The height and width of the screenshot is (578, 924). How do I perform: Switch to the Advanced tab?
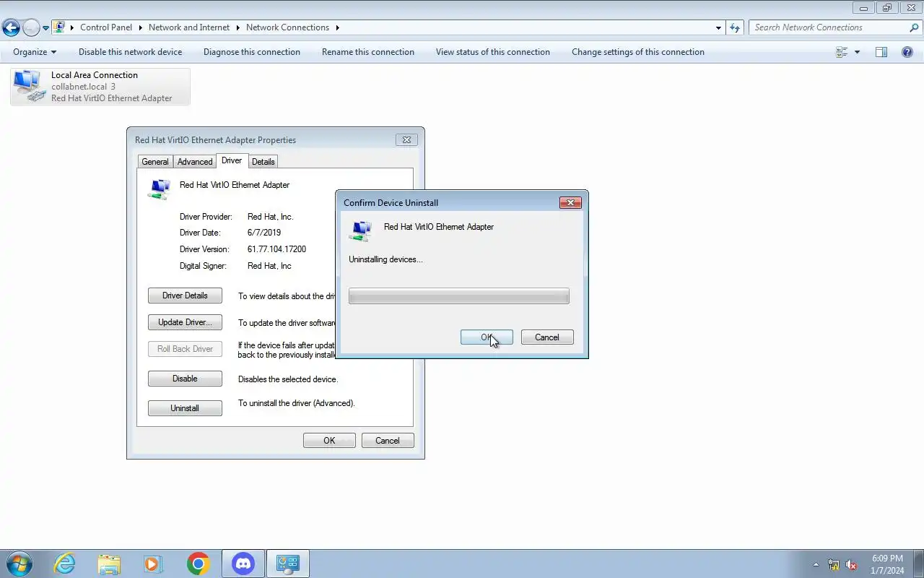tap(195, 162)
